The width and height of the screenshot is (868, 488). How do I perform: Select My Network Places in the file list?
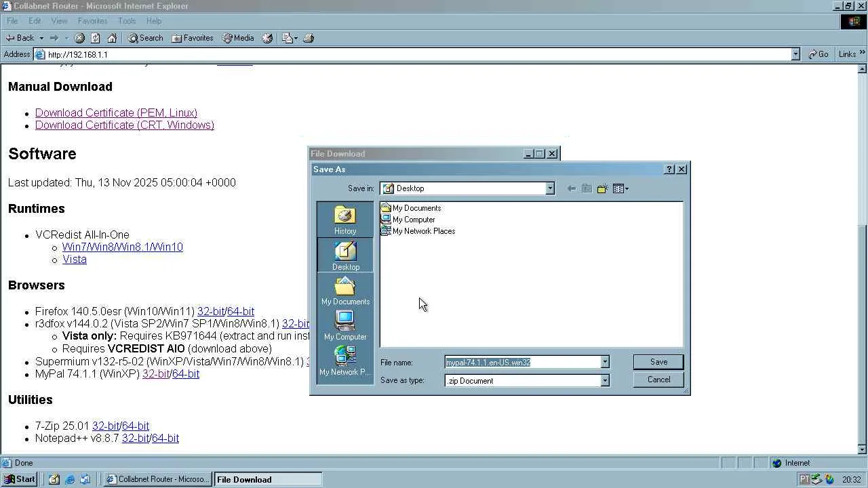click(x=418, y=231)
